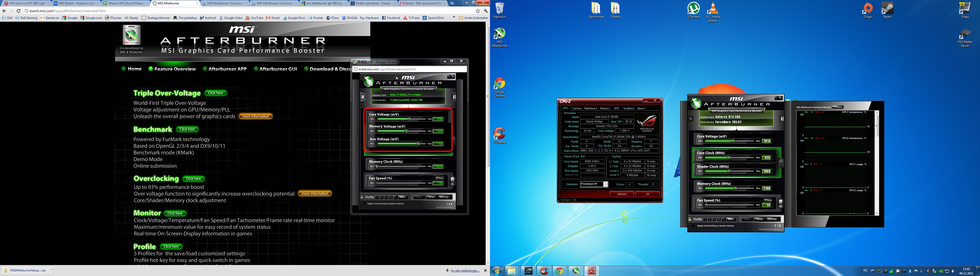
Task: Click Reset button in Afterburner
Action: coord(759,219)
